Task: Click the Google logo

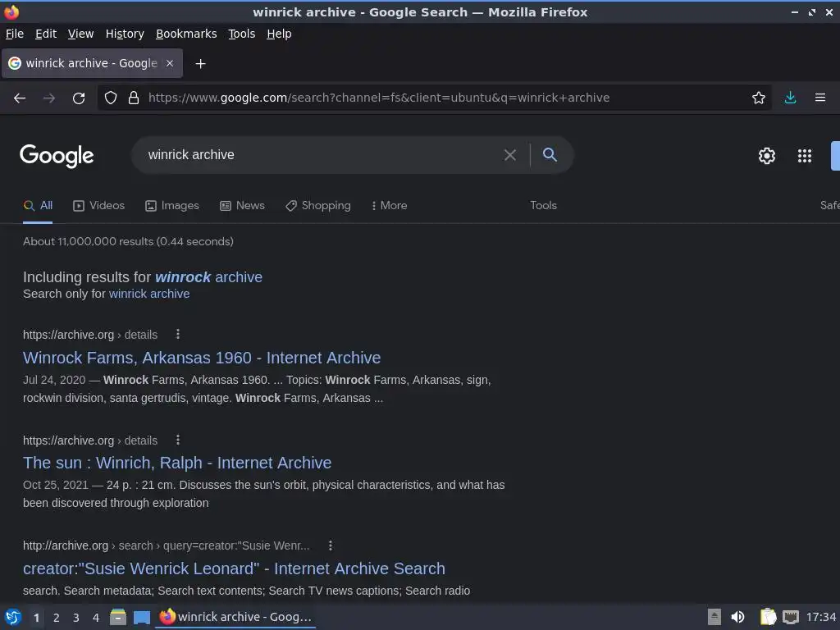Action: (57, 156)
